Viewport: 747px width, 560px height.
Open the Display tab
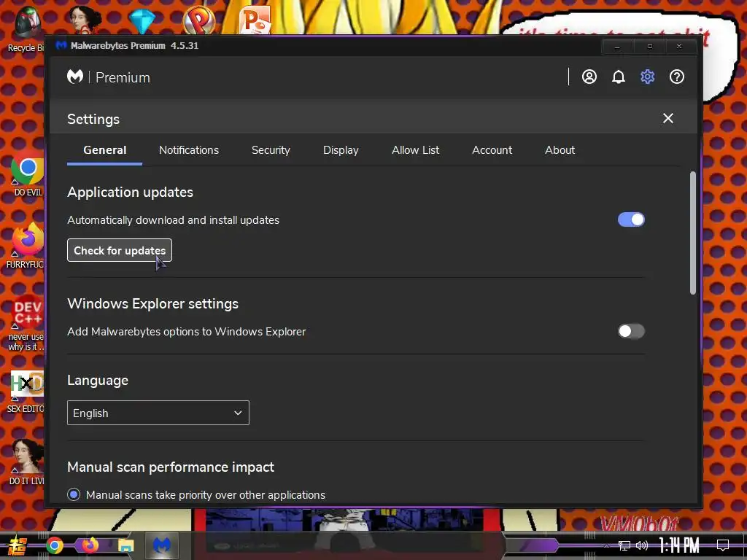[x=341, y=150]
